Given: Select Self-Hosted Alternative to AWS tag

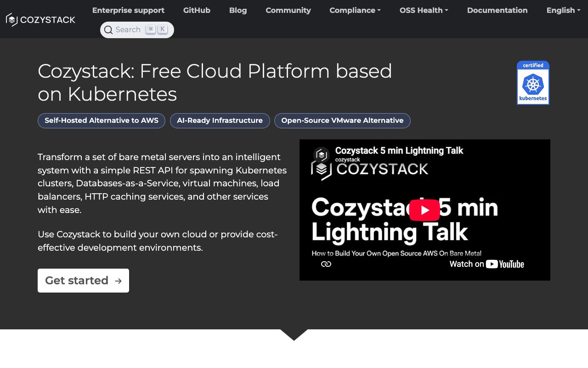Looking at the screenshot, I should (102, 121).
